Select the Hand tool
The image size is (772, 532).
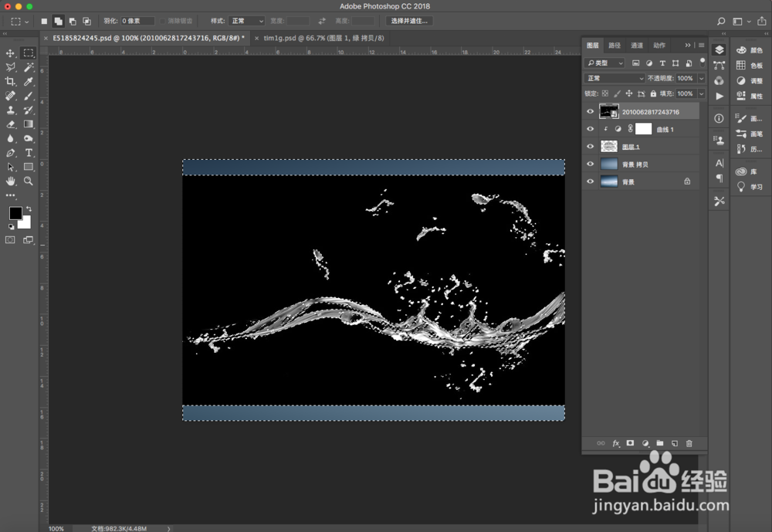[10, 181]
